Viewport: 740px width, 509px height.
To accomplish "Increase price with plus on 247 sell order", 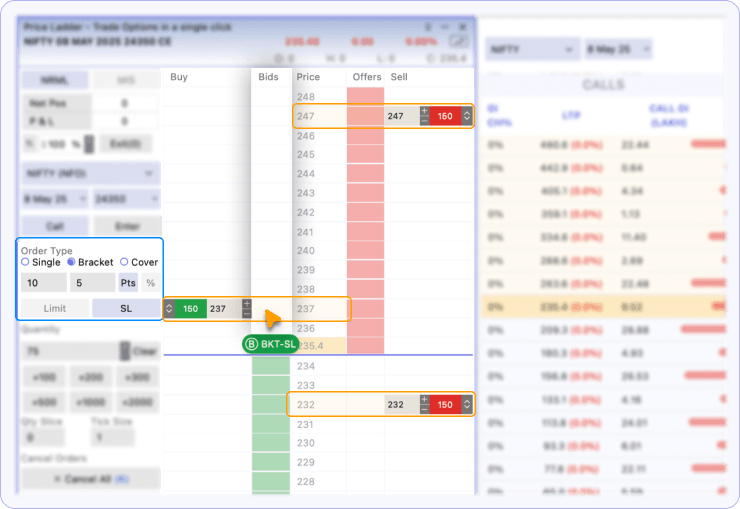I will 424,111.
